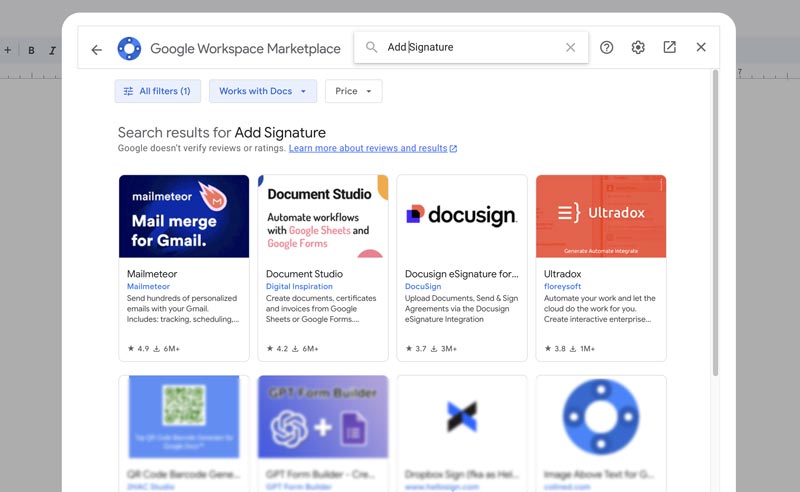Click the floreysoft developer link

point(562,286)
